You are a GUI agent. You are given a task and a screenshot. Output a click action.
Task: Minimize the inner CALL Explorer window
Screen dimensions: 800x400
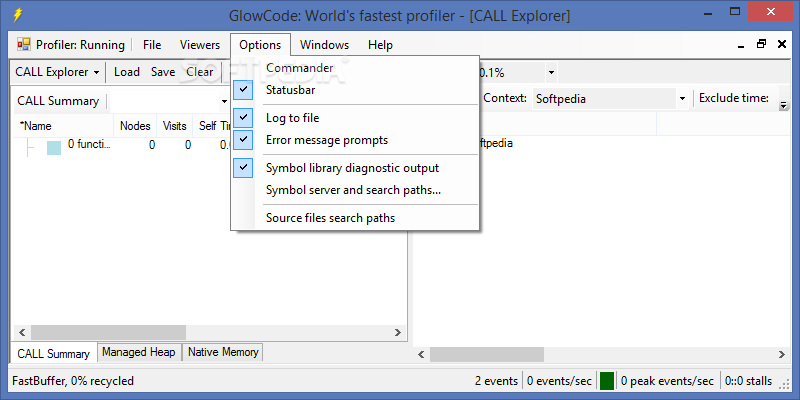pos(741,45)
